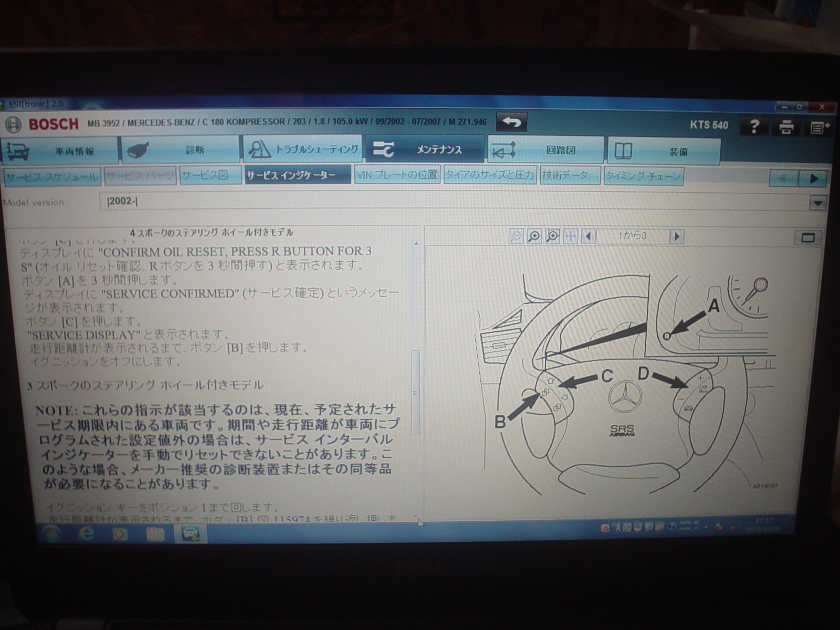The width and height of the screenshot is (840, 630).
Task: Select the メンテナンス tab
Action: (425, 149)
